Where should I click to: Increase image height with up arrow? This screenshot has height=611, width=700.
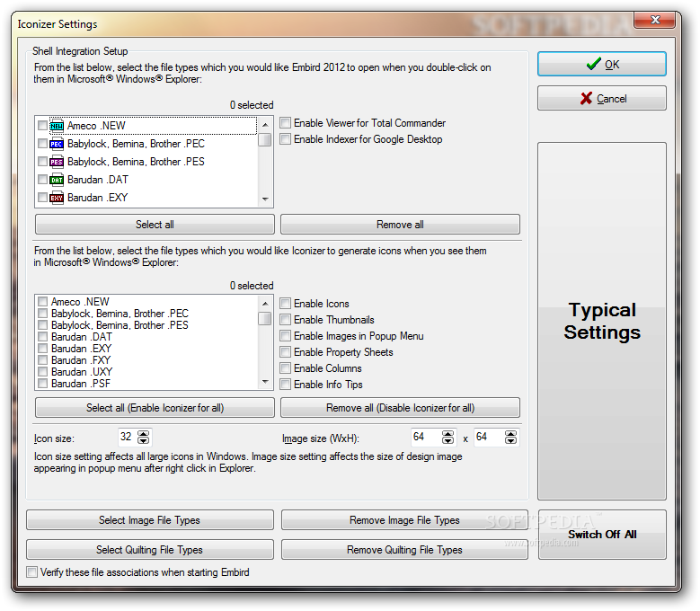(510, 434)
